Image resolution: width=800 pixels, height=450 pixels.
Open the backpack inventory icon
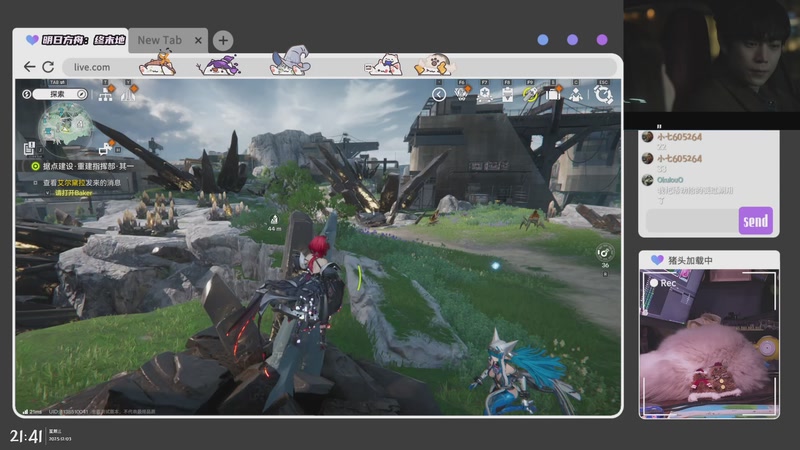[x=553, y=94]
